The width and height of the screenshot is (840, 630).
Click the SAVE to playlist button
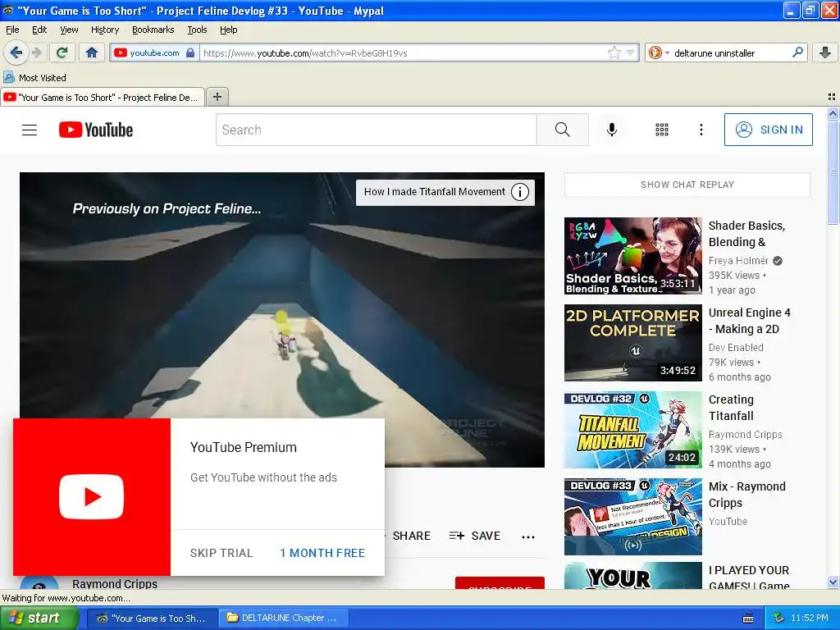tap(475, 536)
